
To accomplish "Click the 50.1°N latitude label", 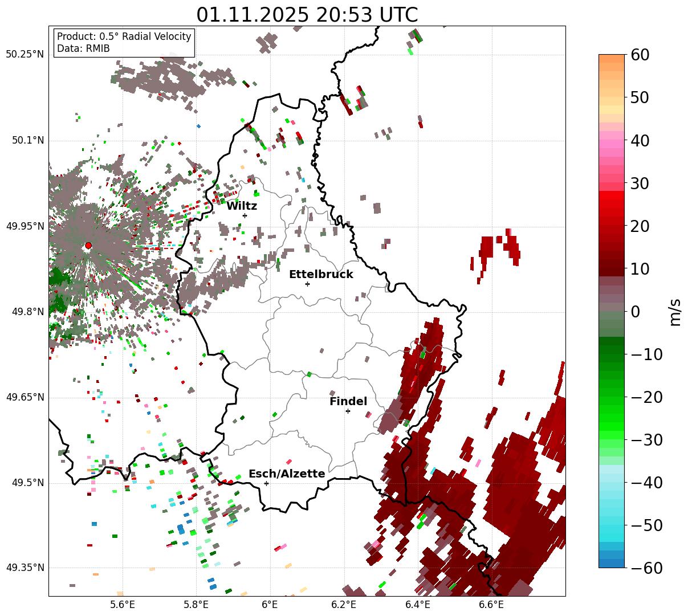I will [x=27, y=141].
